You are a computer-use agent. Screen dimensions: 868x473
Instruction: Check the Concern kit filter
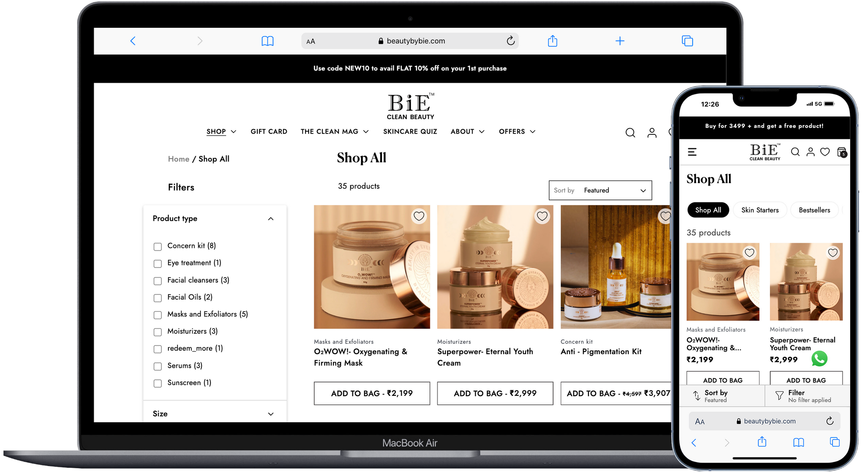click(x=158, y=246)
